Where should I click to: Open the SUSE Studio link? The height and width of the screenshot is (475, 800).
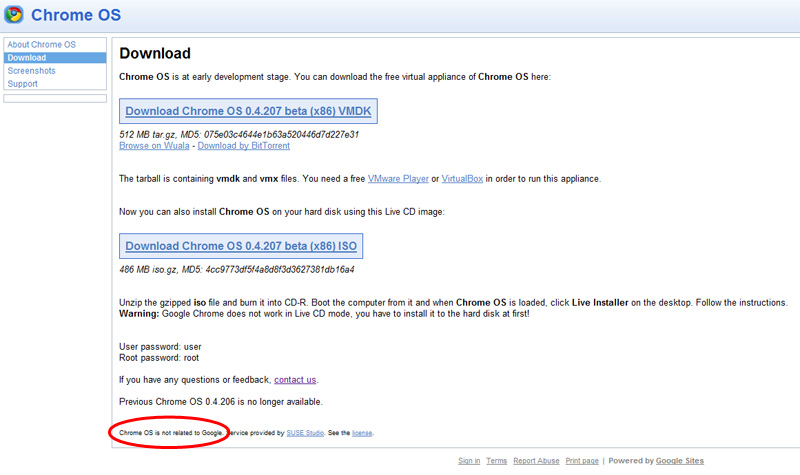[305, 433]
